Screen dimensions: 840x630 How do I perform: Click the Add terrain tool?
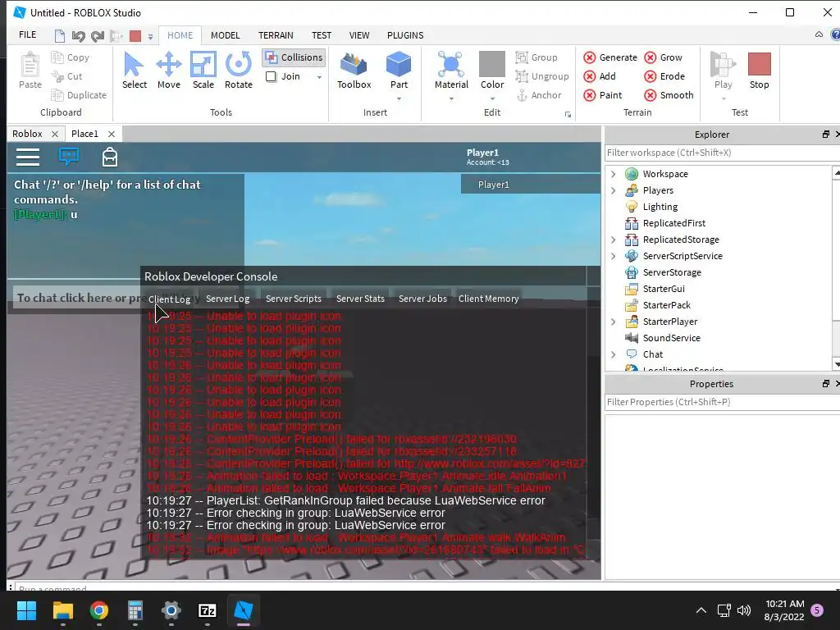(x=600, y=76)
